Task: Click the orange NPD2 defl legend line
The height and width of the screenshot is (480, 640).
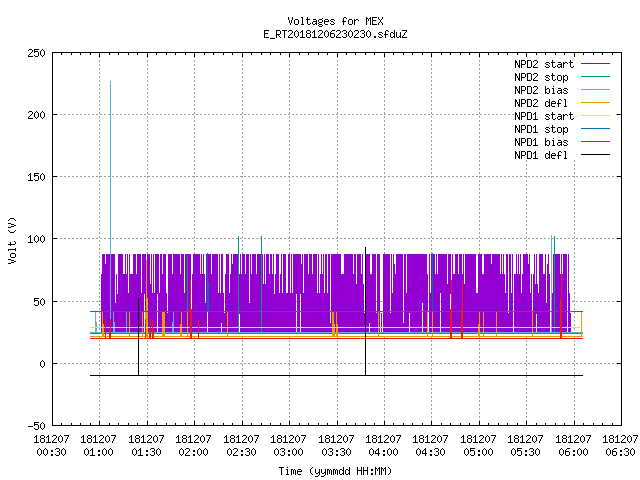Action: point(596,102)
